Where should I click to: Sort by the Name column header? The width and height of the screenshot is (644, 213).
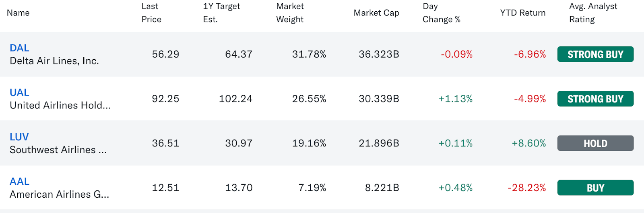(x=18, y=13)
